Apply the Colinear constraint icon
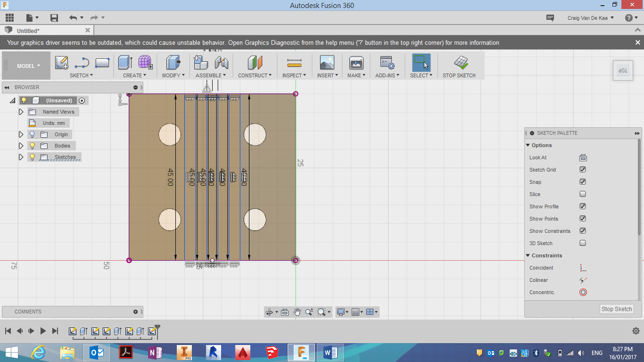Image resolution: width=644 pixels, height=362 pixels. point(583,280)
